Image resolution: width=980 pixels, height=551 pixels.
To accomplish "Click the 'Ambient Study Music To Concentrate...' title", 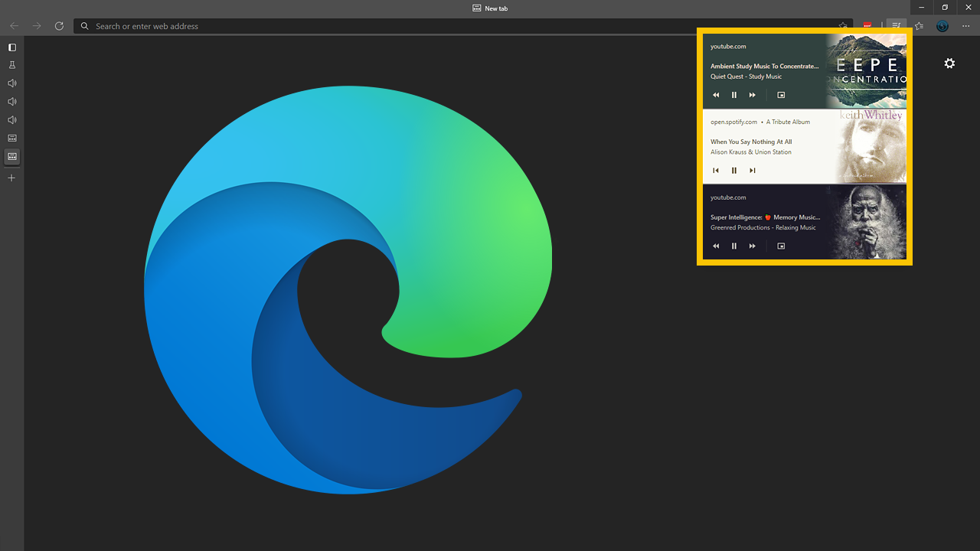I will tap(765, 67).
